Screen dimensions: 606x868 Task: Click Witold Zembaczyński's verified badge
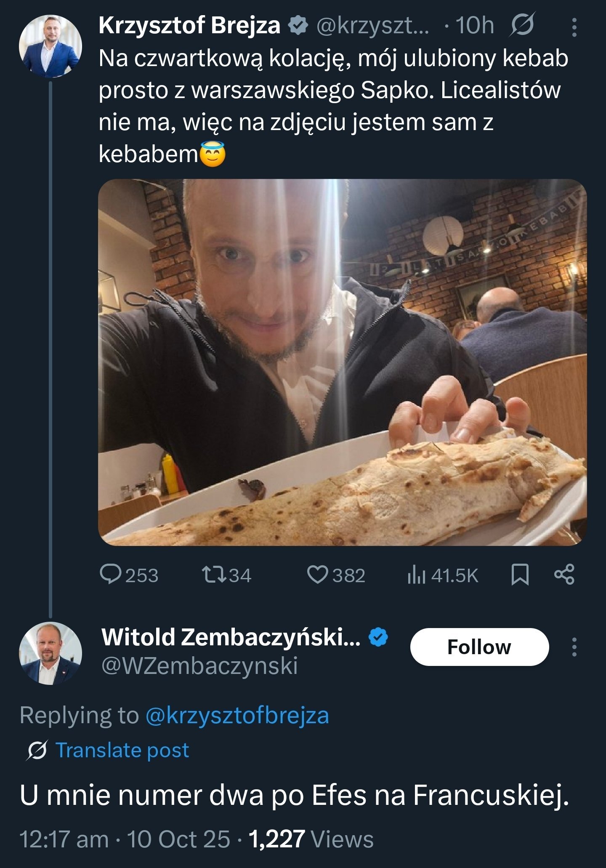tap(378, 637)
